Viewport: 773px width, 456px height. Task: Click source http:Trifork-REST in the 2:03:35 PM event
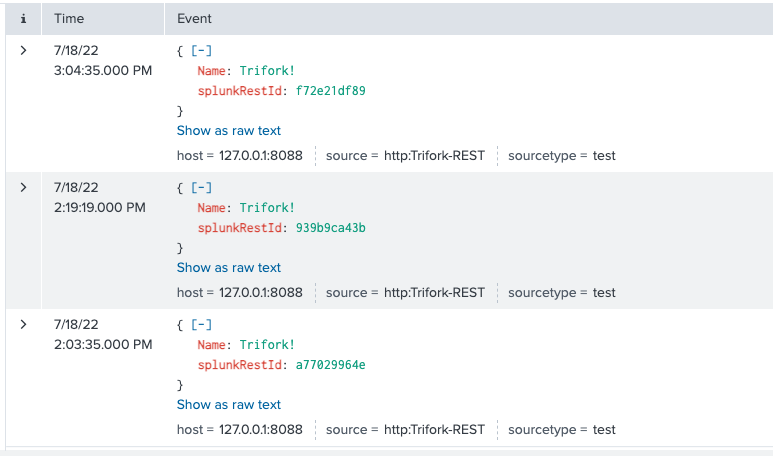pyautogui.click(x=434, y=430)
